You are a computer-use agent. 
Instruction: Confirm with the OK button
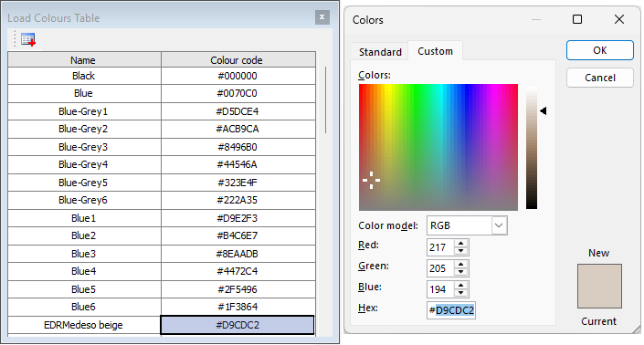tap(599, 50)
